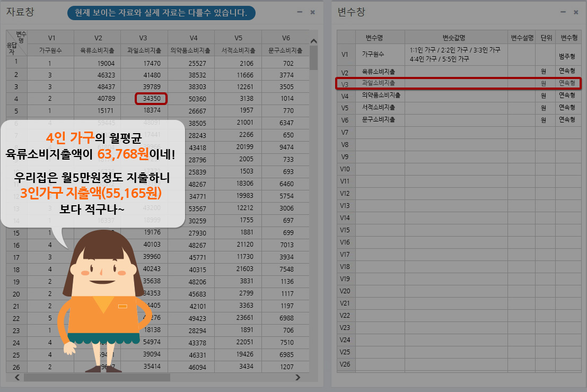Select the cell with value 19004
587x392 pixels.
click(x=98, y=63)
